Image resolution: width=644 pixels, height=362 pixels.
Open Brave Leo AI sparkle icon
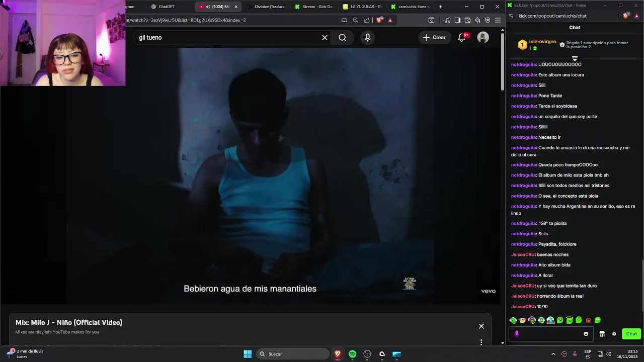[x=477, y=20]
